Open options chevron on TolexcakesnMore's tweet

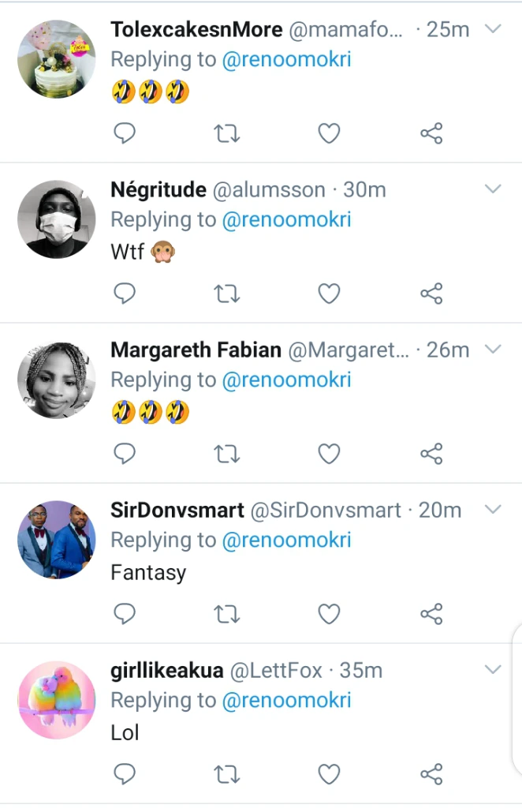(x=493, y=29)
